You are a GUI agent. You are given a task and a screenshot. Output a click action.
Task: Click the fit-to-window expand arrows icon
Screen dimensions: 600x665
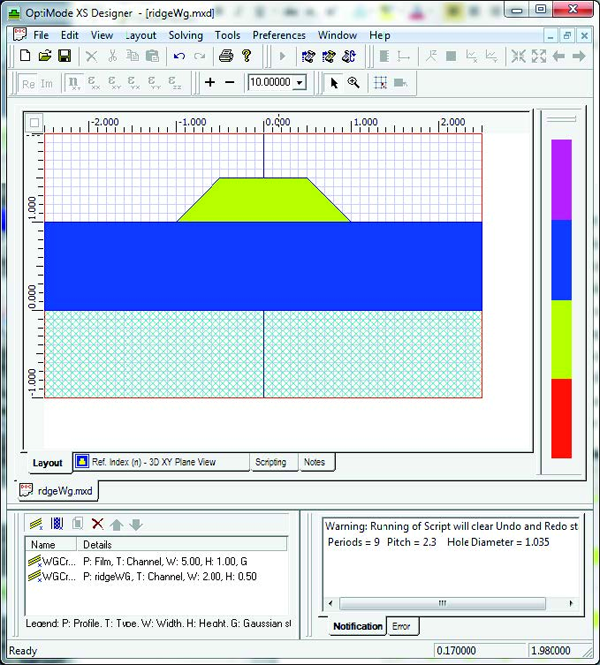[539, 56]
